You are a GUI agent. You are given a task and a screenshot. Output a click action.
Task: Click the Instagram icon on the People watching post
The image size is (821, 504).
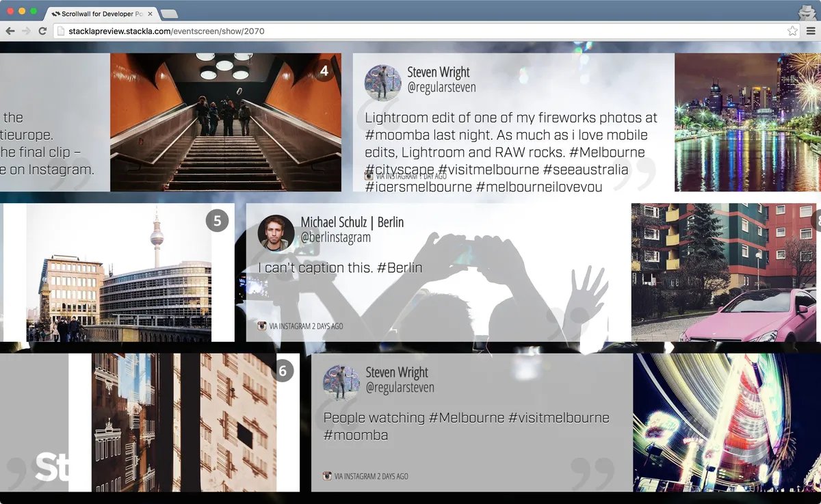click(328, 476)
